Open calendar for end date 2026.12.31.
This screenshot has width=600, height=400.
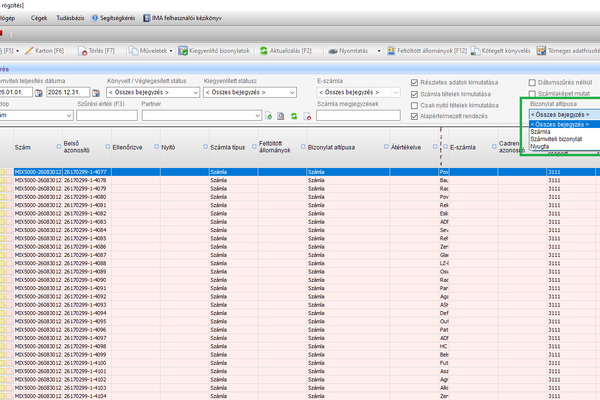point(96,93)
